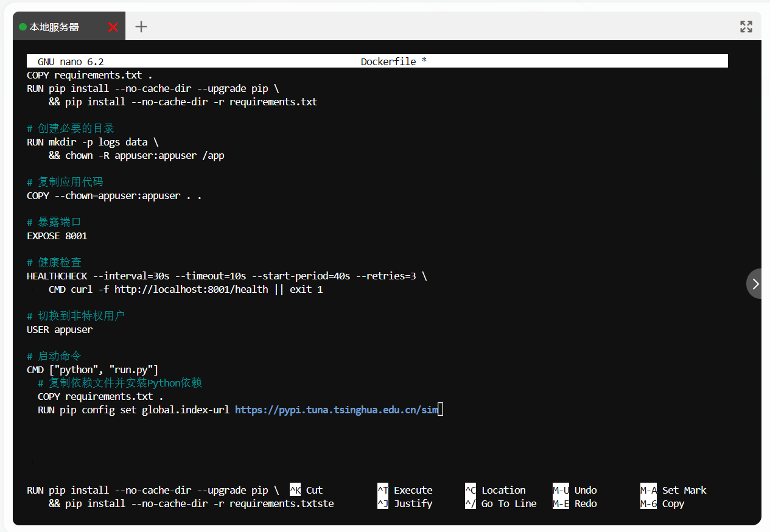Image resolution: width=770 pixels, height=532 pixels.
Task: Click the ^T Execute shortcut key
Action: 383,490
